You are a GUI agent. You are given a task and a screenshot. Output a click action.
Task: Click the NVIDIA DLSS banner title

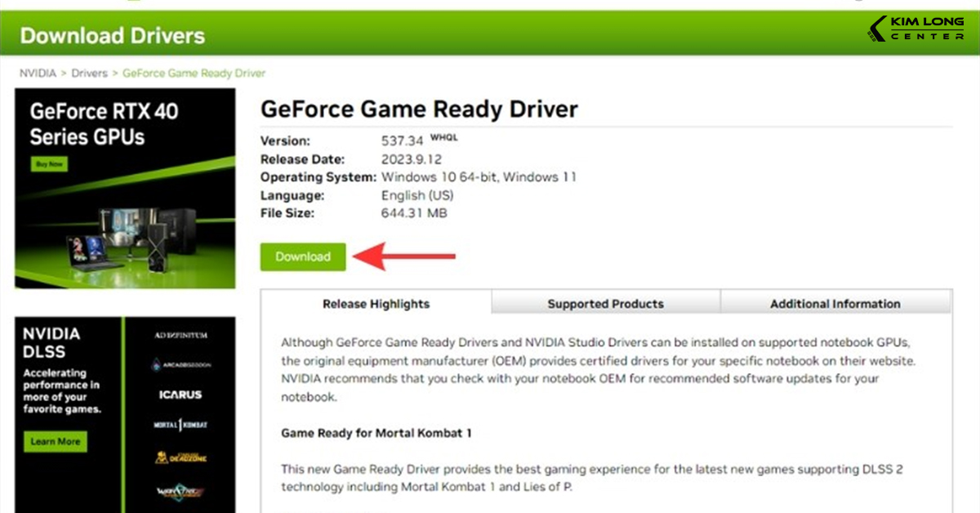point(51,343)
